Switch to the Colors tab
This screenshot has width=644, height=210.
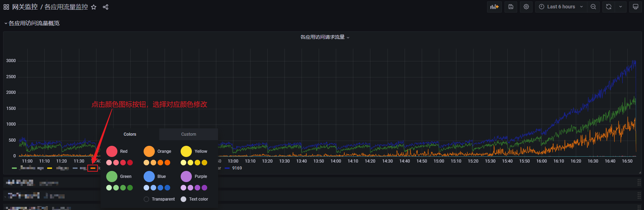point(130,134)
